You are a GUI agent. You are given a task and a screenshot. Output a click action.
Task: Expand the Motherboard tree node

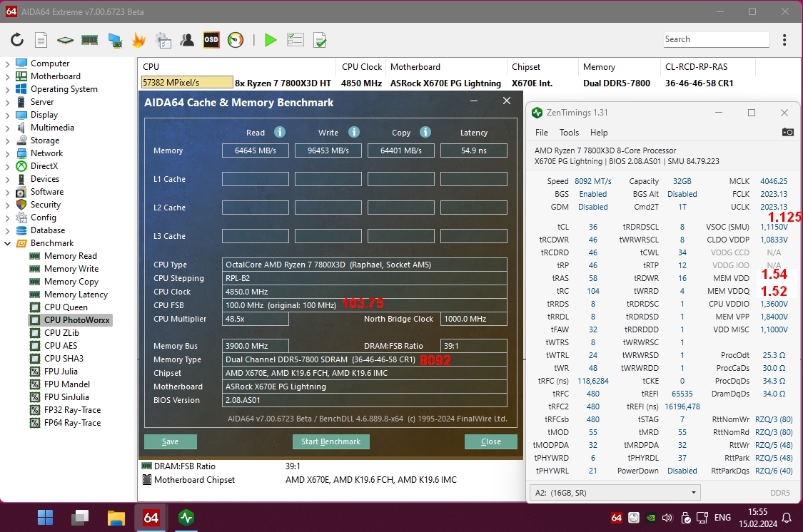pyautogui.click(x=7, y=77)
